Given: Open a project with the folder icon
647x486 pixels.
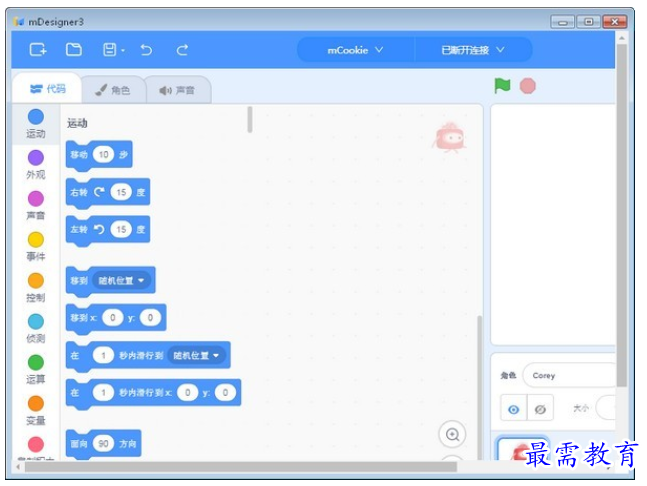Looking at the screenshot, I should (x=73, y=50).
